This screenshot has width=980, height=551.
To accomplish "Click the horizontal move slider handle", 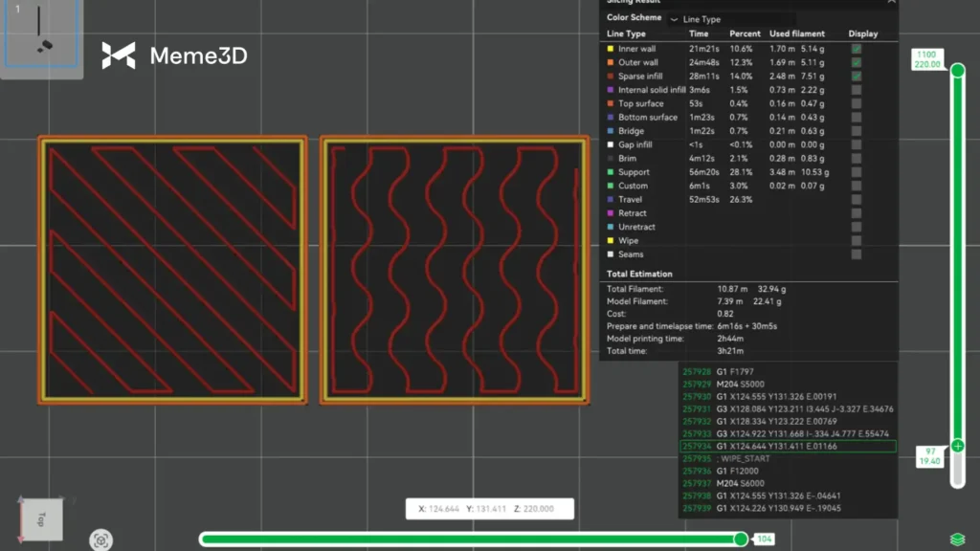I will 740,540.
